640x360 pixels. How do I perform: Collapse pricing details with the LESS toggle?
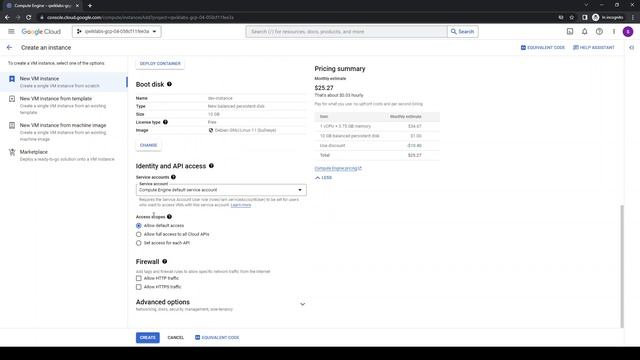[x=323, y=178]
